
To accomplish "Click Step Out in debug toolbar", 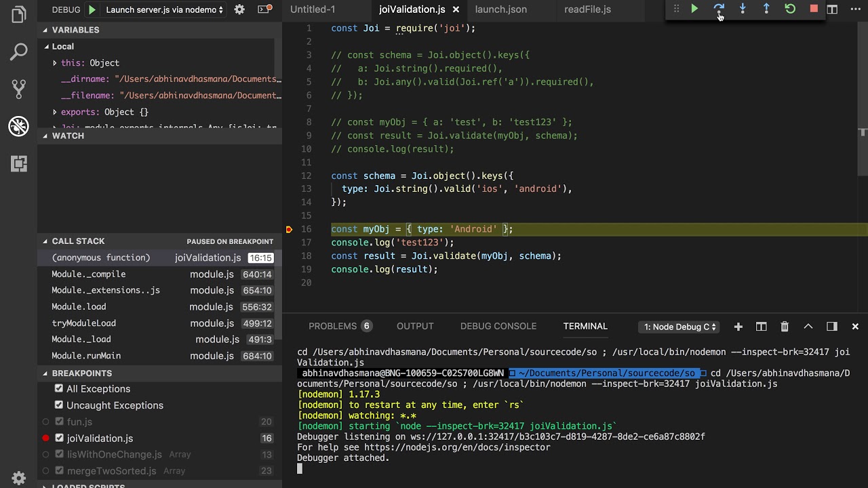I will pos(766,9).
